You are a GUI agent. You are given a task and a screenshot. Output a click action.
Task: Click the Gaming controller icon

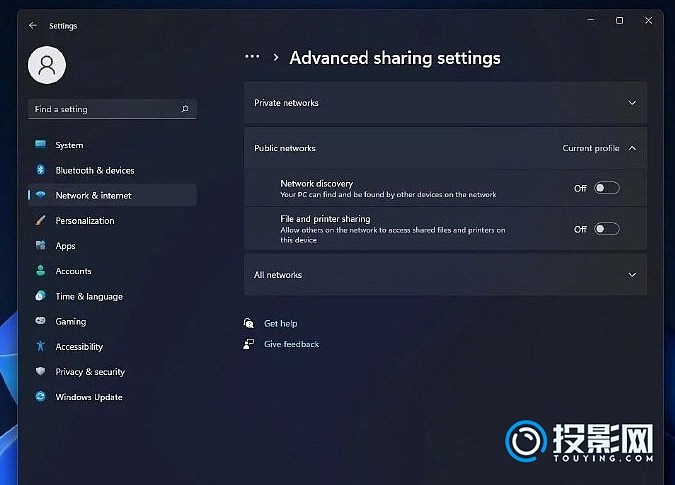click(40, 321)
